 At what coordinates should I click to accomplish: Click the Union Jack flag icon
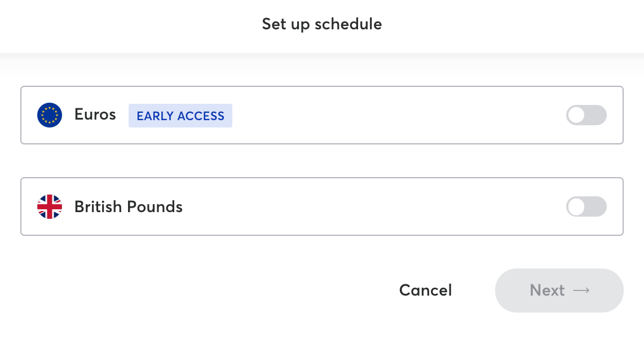[50, 206]
